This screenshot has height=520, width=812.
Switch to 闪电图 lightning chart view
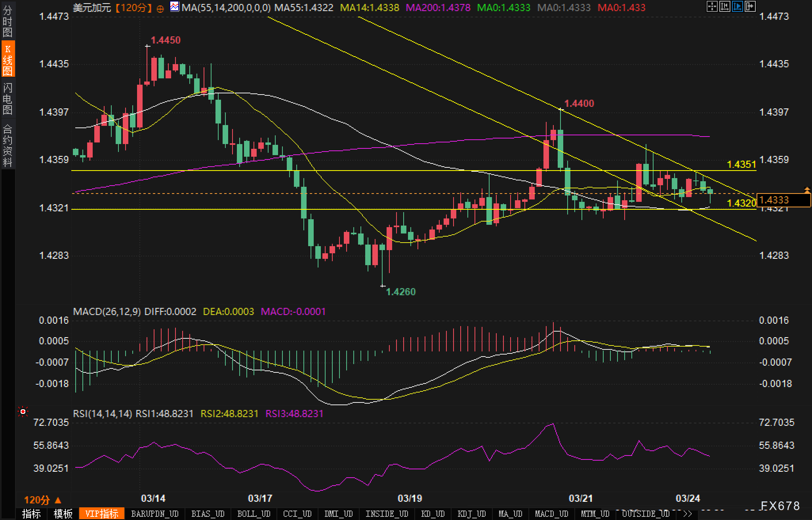pyautogui.click(x=8, y=99)
